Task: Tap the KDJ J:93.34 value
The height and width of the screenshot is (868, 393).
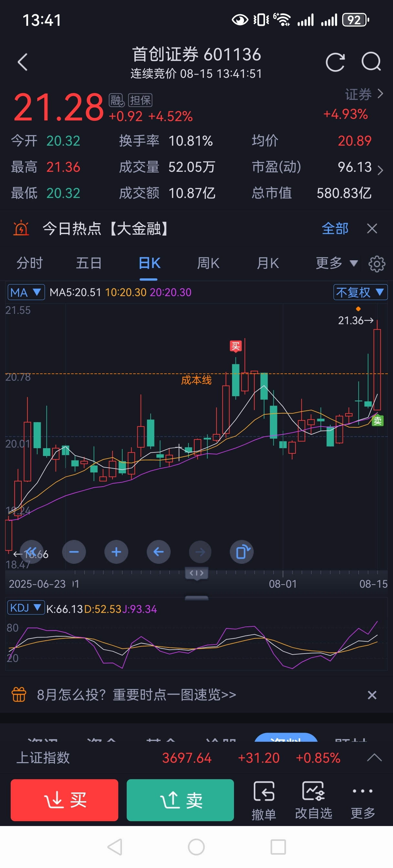Action: [139, 609]
